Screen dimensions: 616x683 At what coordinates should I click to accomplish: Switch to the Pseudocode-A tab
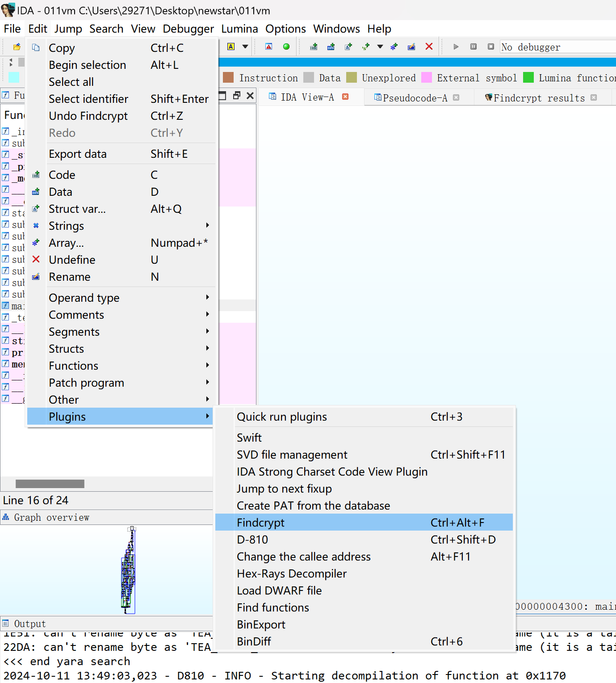415,97
